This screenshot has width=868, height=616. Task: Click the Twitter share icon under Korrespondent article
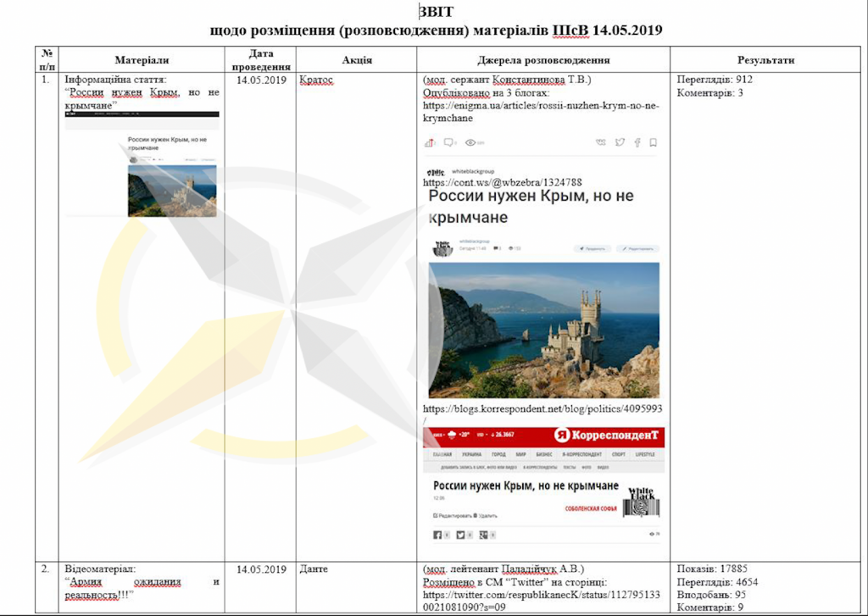[x=462, y=535]
